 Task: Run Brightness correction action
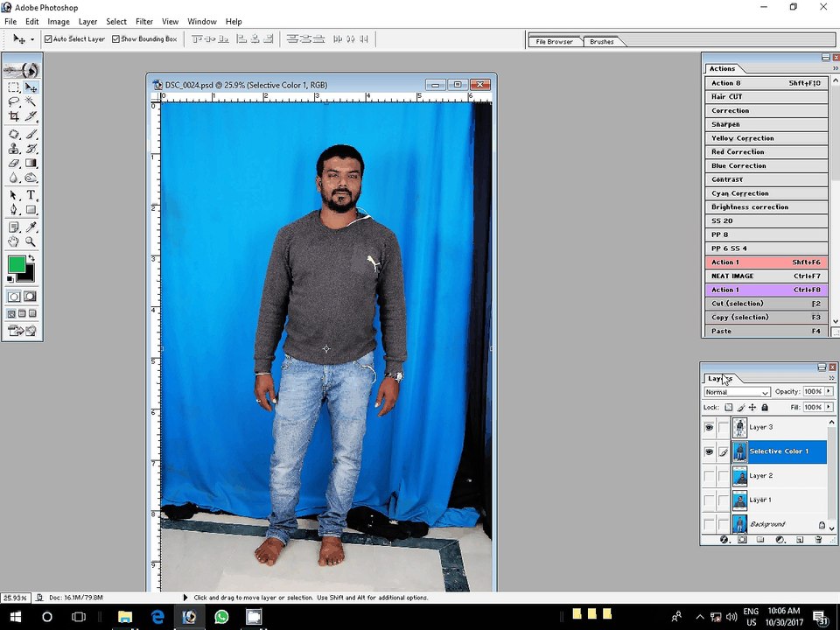[766, 206]
